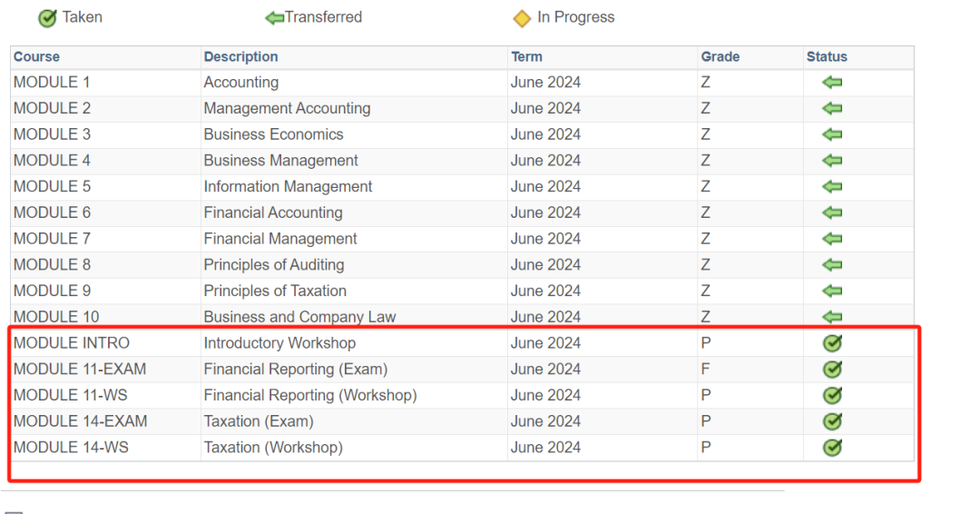The height and width of the screenshot is (514, 980).
Task: Click the Term column header
Action: (x=527, y=57)
